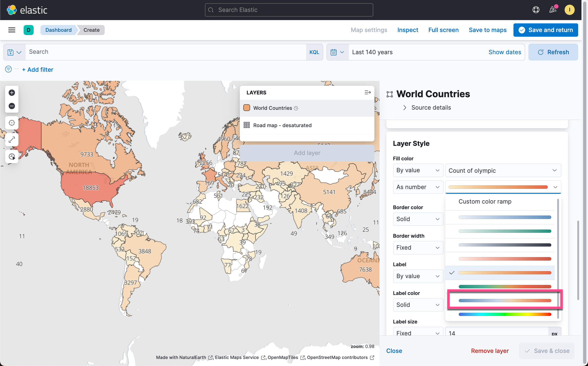Click the map zoom in button

tap(12, 93)
